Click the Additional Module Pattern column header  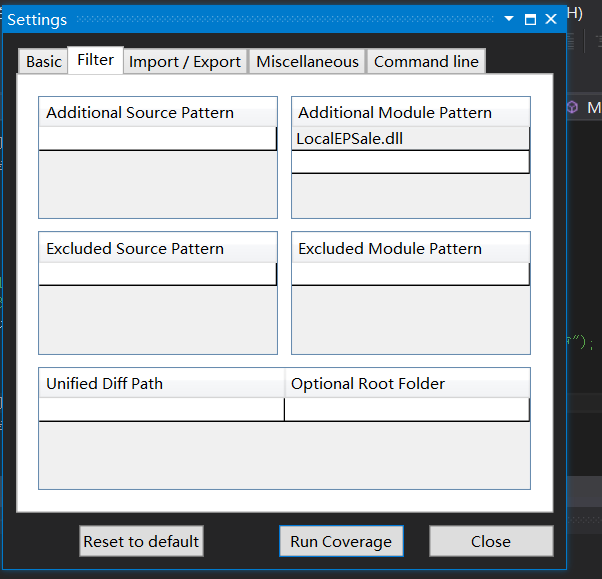tap(410, 112)
